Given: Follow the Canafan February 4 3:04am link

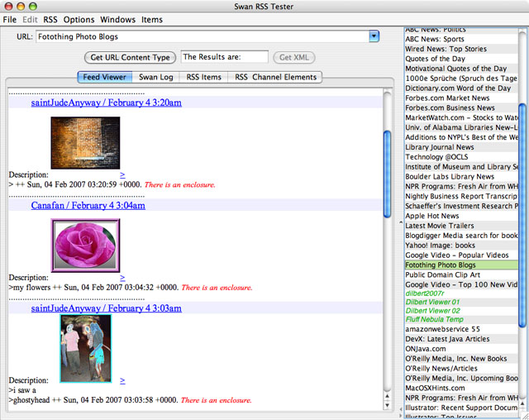Looking at the screenshot, I should [x=88, y=205].
